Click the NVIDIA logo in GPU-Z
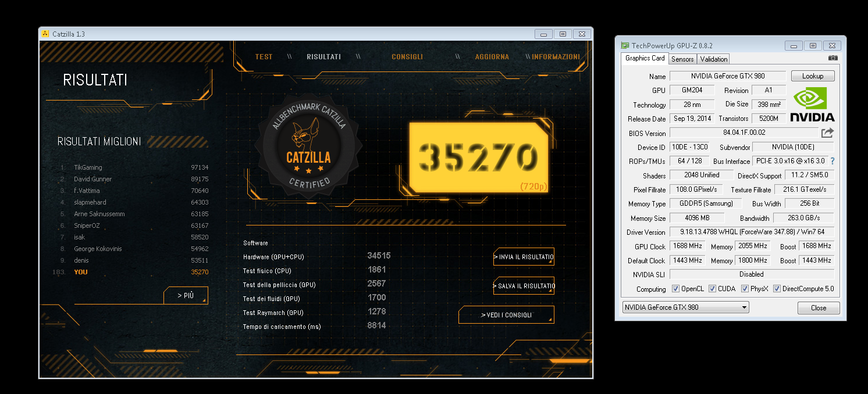The width and height of the screenshot is (868, 394). 812,105
